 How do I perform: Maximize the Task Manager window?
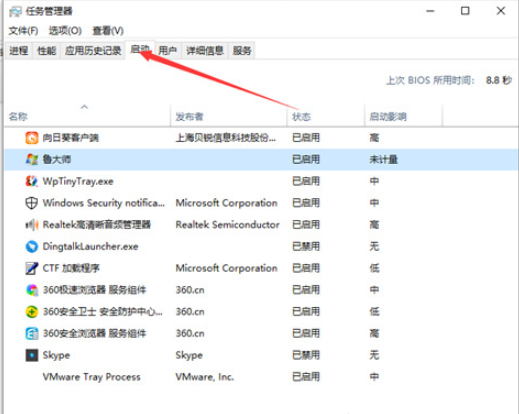coord(465,11)
